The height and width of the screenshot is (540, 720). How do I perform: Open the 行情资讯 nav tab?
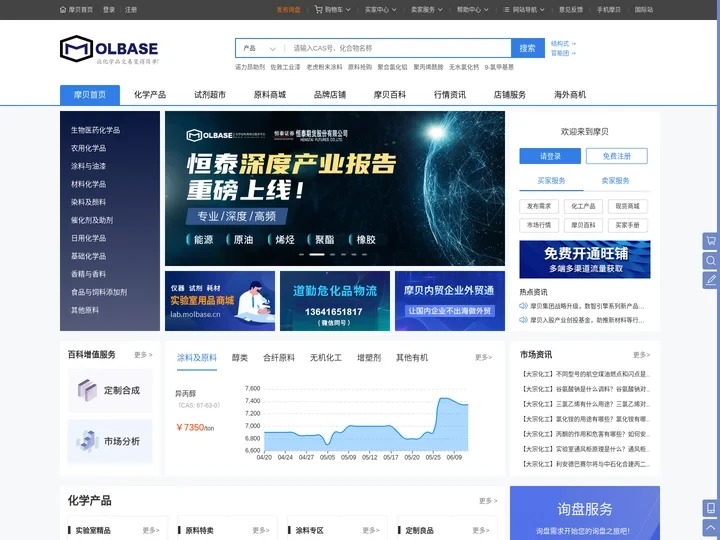[x=450, y=95]
